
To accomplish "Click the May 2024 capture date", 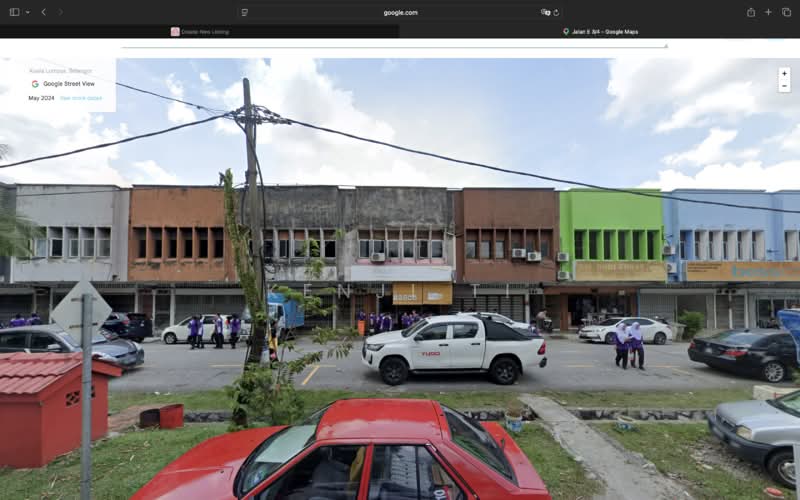I will (x=41, y=98).
